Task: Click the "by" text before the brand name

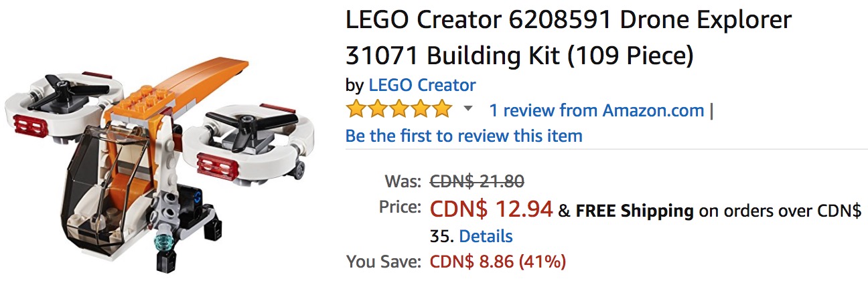Action: [x=354, y=86]
